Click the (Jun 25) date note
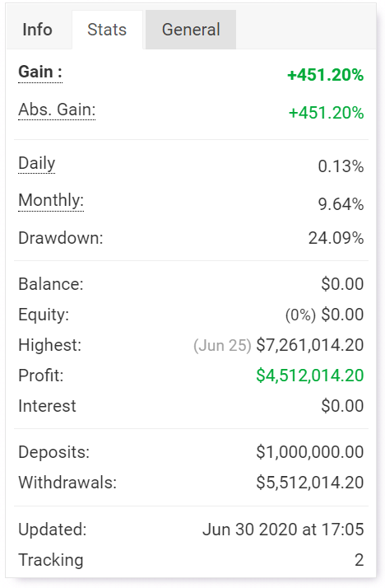This screenshot has height=588, width=385. pos(222,345)
